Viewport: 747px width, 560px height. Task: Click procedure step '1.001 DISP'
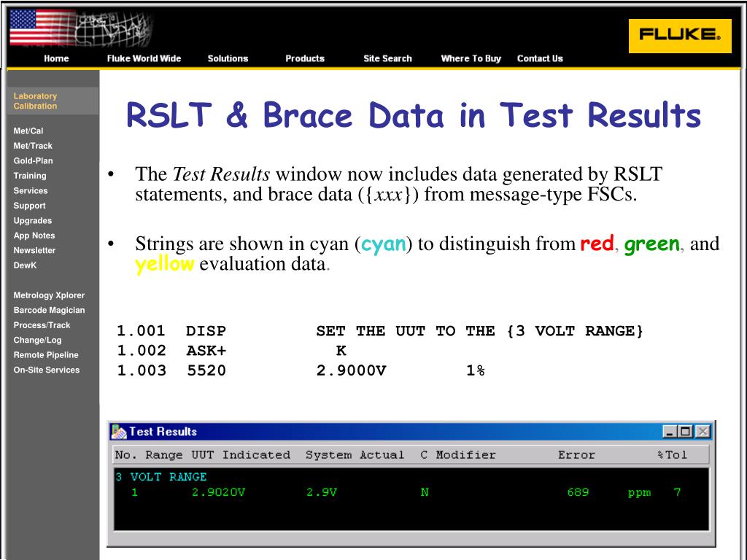coord(171,330)
